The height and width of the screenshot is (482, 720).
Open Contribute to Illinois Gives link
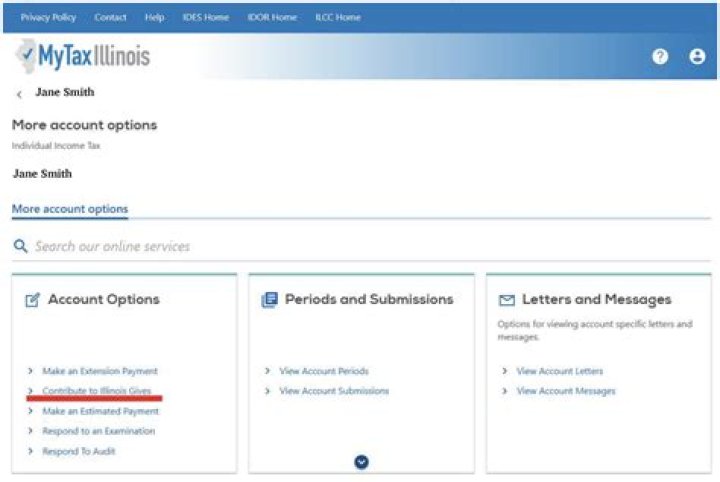96,391
